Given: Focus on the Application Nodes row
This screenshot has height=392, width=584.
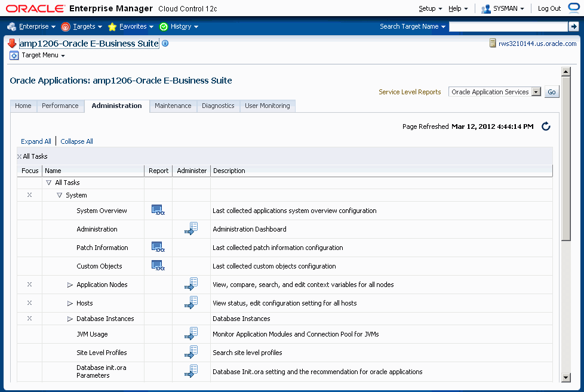Looking at the screenshot, I should [29, 285].
